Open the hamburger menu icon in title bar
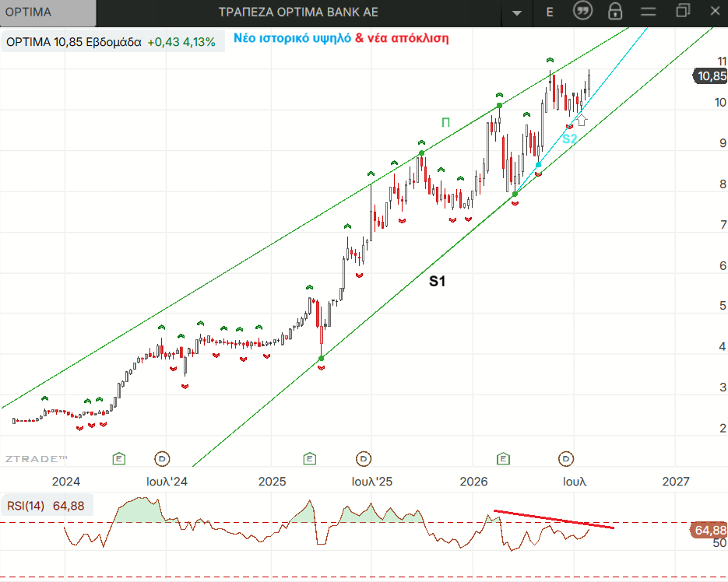Viewport: 728px width, 582px height. [648, 12]
